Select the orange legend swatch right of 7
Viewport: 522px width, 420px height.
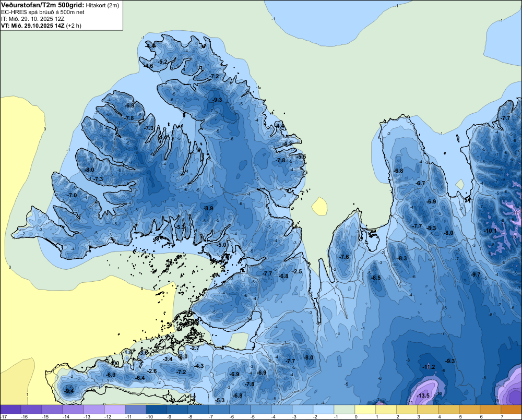[x=512, y=410]
